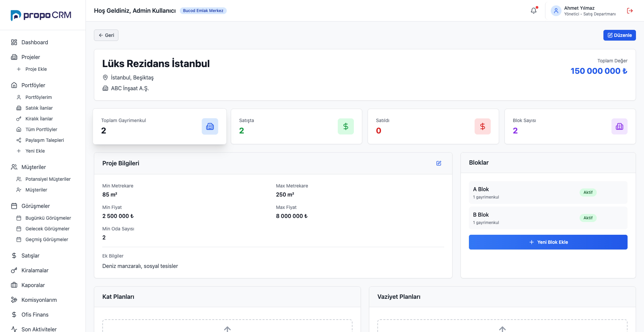Click the Min Metrekare value 85 m²
Screen dimensions: 644x332
coord(110,195)
